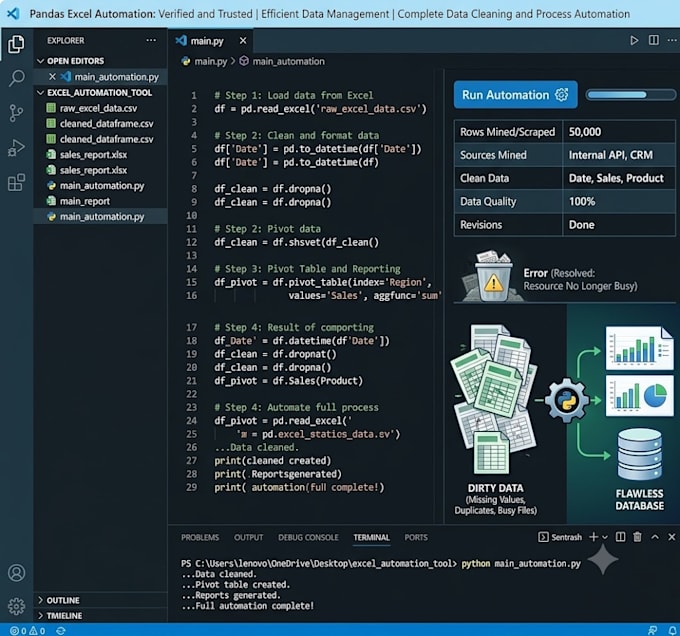Collapse the EXCEL_AUTOMATION_TOOL folder
Screen dimensions: 680x636
point(40,92)
